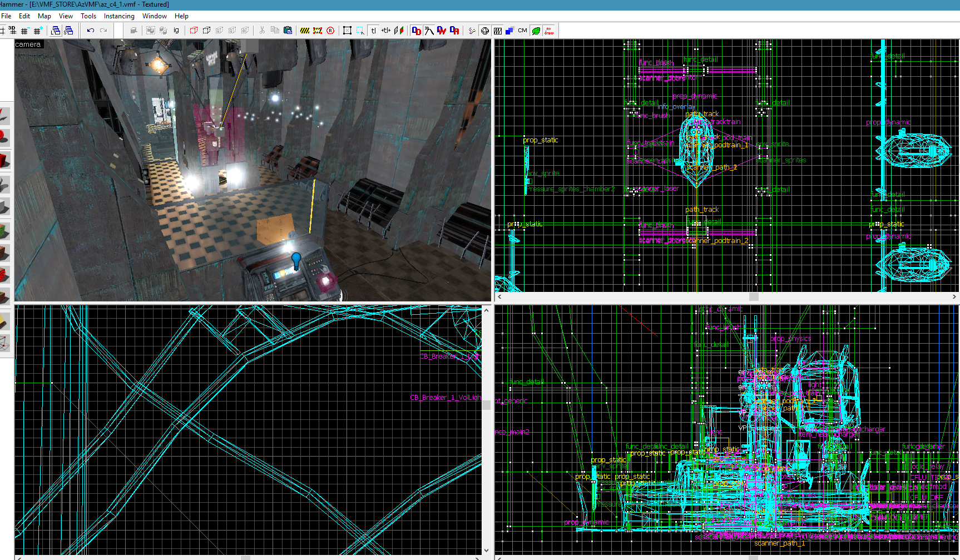960x560 pixels.
Task: Toggle the 3D displacement draw button
Action: (429, 31)
